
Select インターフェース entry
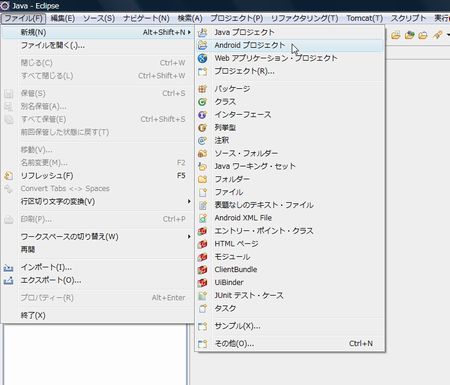pos(290,115)
